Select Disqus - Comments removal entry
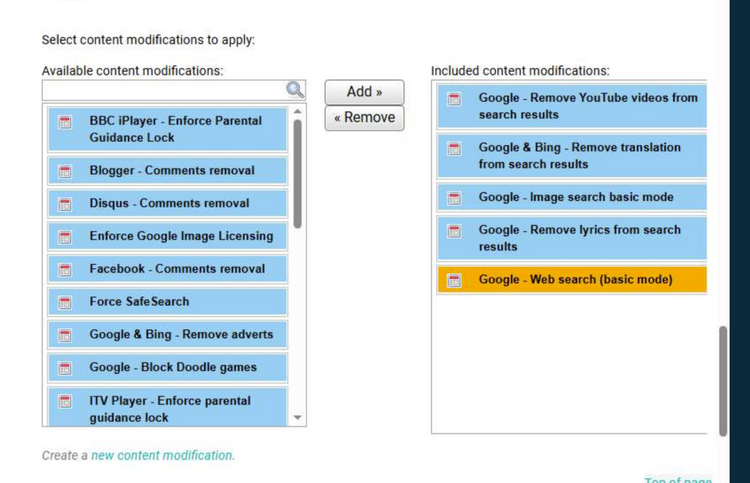 click(x=167, y=203)
